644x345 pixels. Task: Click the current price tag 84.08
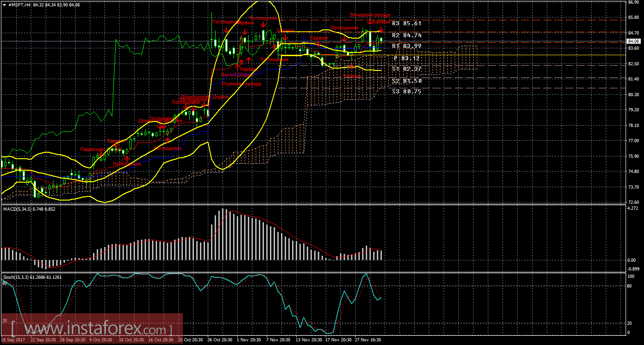pos(634,41)
